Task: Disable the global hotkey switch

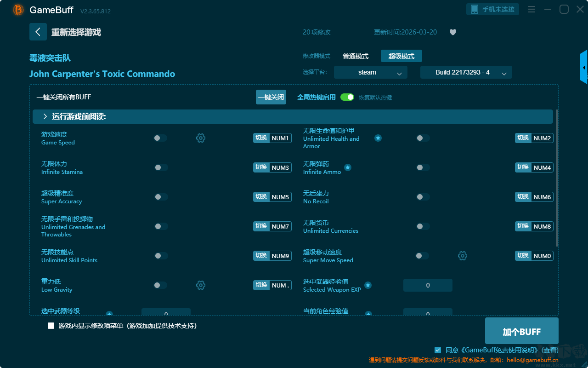Action: pos(347,97)
